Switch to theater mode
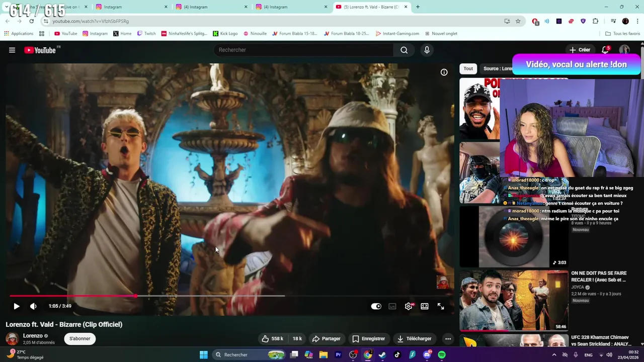 425,306
